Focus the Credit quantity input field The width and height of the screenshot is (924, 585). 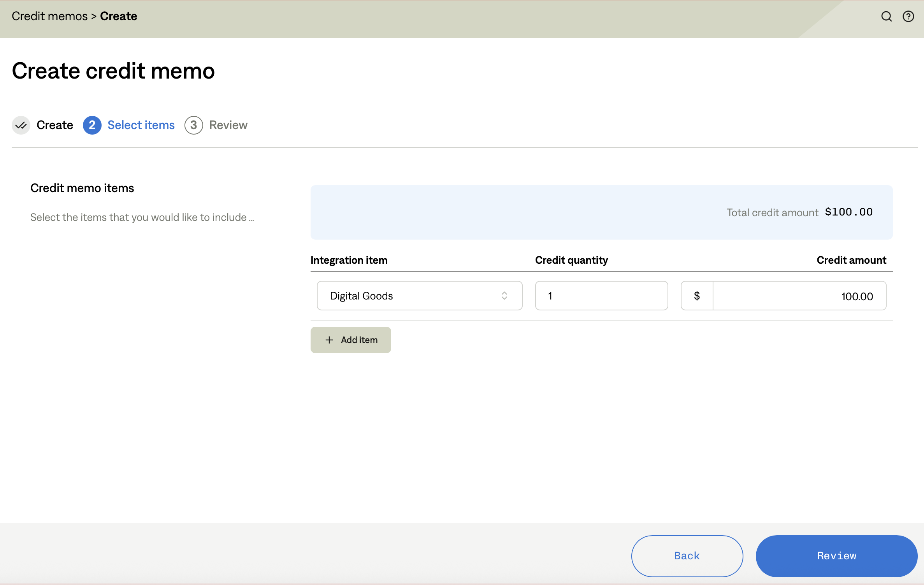point(601,296)
